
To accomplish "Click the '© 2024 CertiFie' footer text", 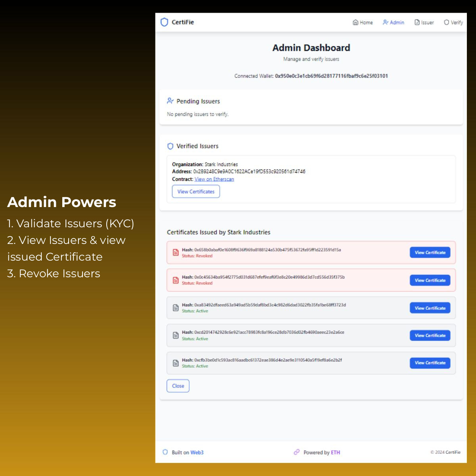I will click(x=445, y=452).
